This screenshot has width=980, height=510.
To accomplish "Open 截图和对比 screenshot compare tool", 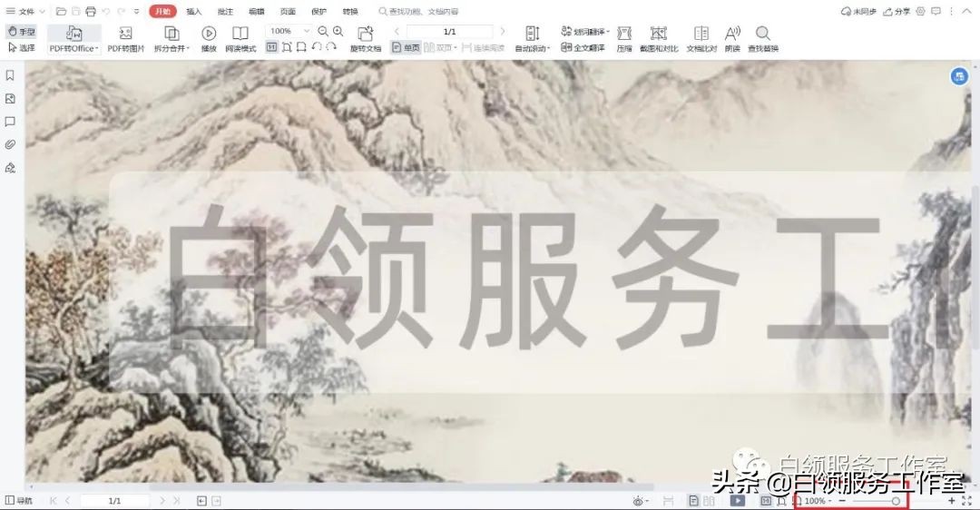I will pos(659,39).
